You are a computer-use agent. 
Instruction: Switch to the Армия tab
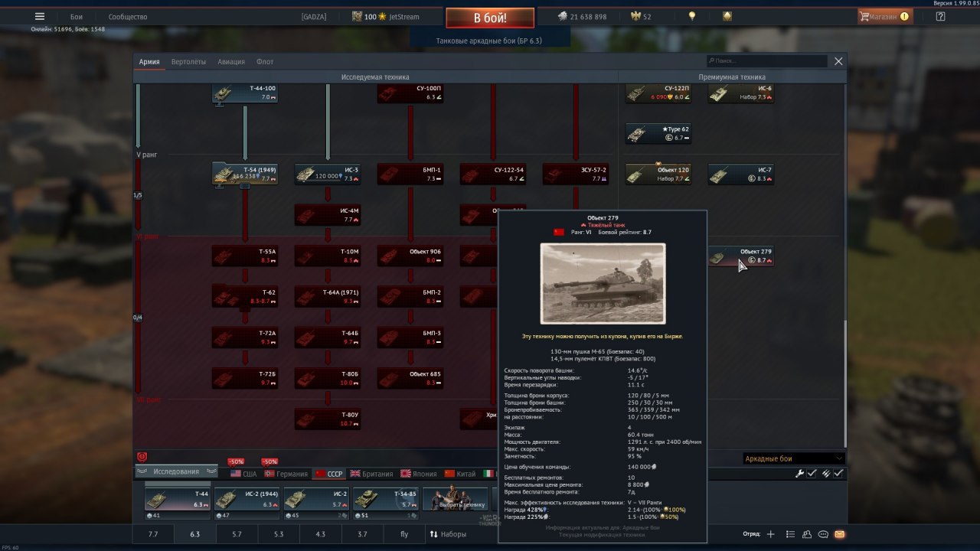point(149,62)
